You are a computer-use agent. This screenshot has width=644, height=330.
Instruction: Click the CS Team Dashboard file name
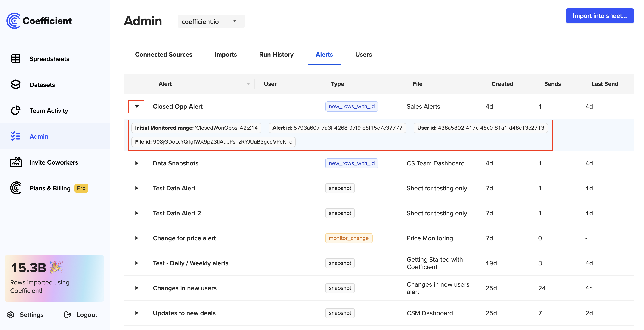436,163
